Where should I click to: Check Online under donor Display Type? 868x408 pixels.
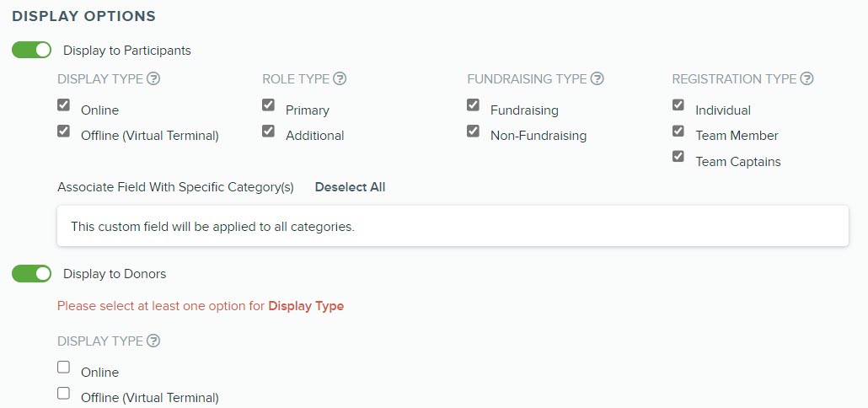[64, 367]
